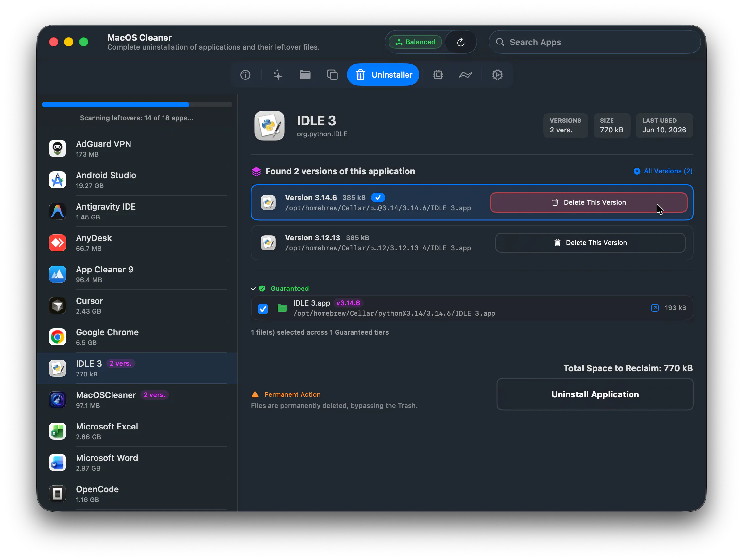Screen dimensions: 743x560
Task: Delete Version 3.12.13 of IDLE
Action: [x=590, y=243]
